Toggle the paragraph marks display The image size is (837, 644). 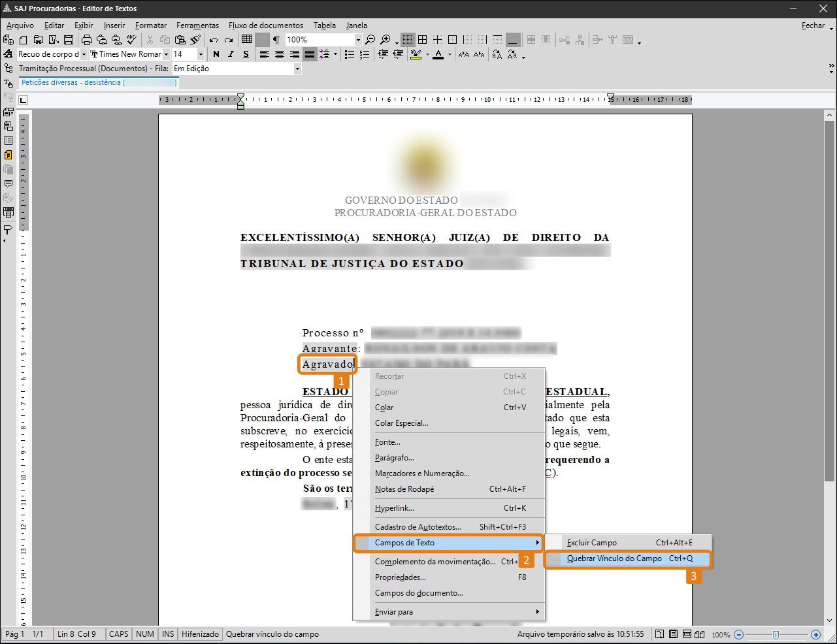pyautogui.click(x=276, y=40)
